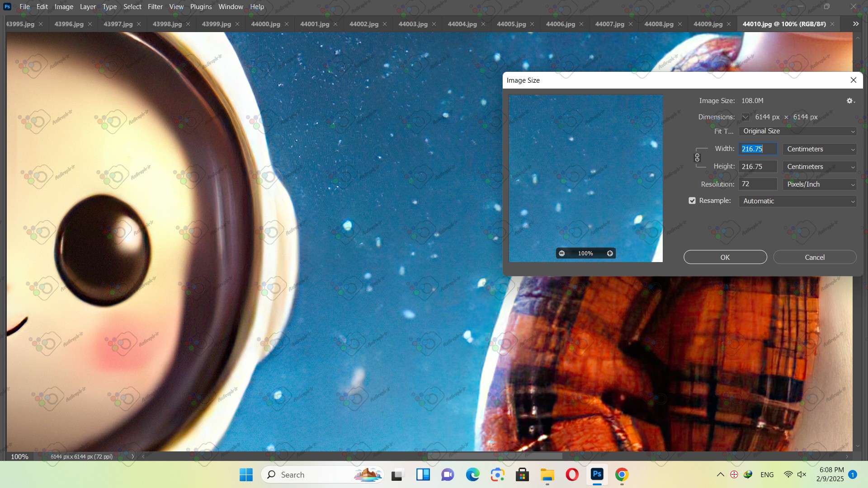Open the Resample Automatic dropdown
The image size is (868, 488).
pos(798,201)
